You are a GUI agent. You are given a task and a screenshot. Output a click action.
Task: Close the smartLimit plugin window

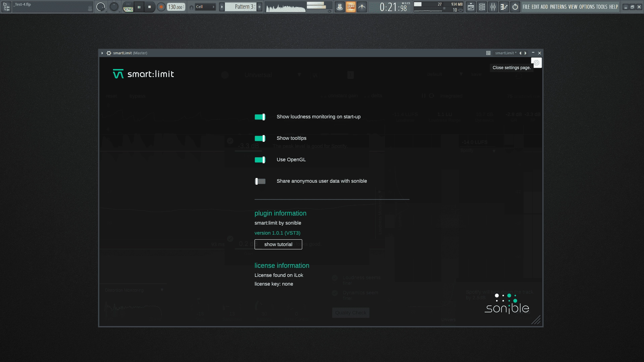pos(539,53)
